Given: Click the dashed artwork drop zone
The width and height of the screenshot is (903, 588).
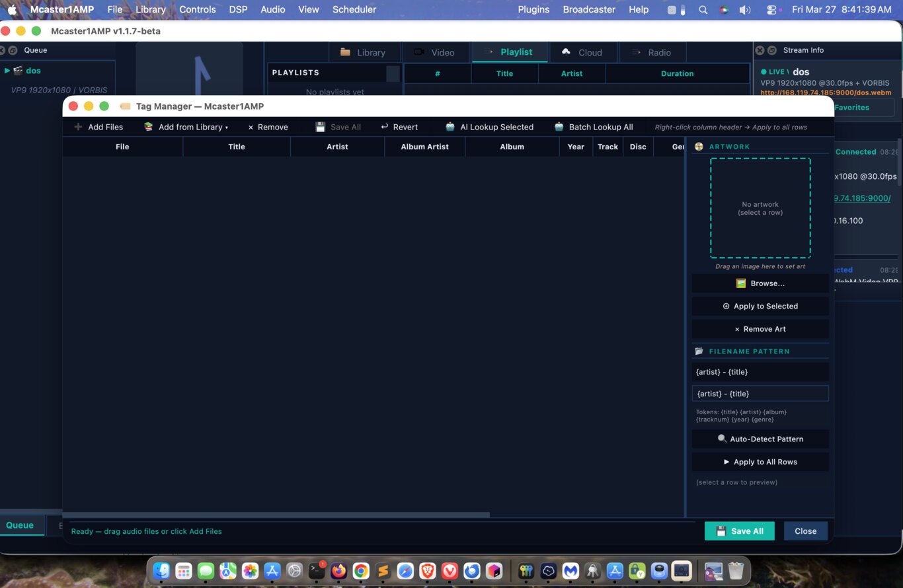Looking at the screenshot, I should tap(760, 208).
